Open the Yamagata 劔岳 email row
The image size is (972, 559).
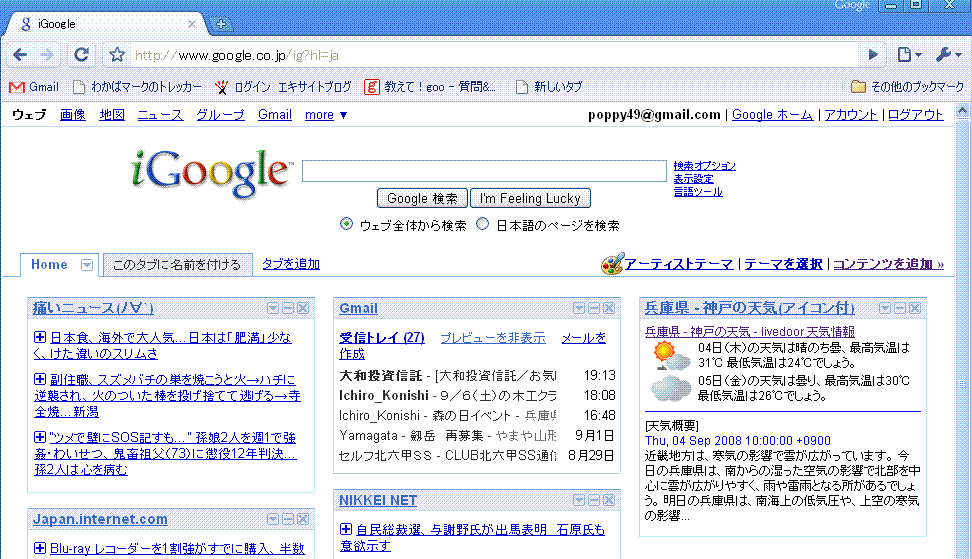click(477, 436)
